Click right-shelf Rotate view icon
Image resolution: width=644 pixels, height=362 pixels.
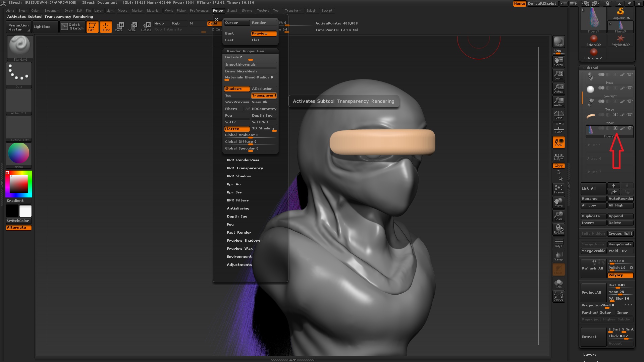coord(558,229)
